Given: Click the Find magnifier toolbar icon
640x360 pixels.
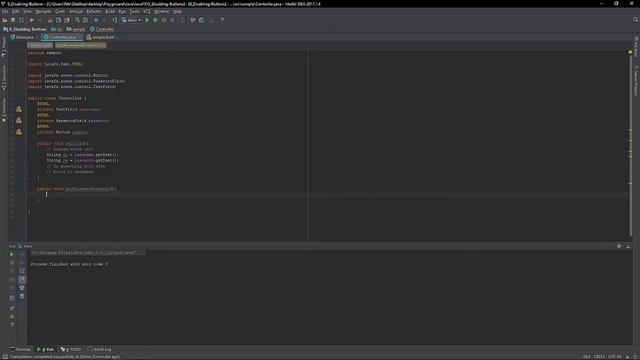Looking at the screenshot, I should coord(77,20).
